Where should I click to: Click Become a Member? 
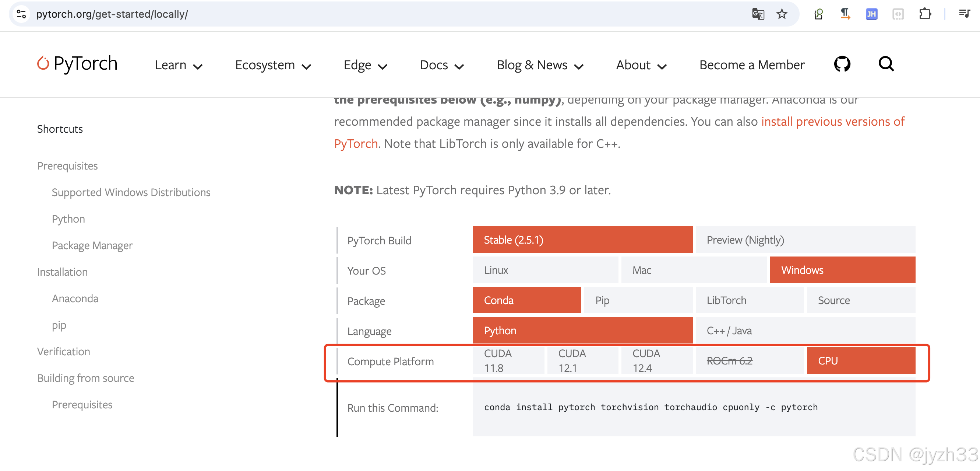(752, 65)
